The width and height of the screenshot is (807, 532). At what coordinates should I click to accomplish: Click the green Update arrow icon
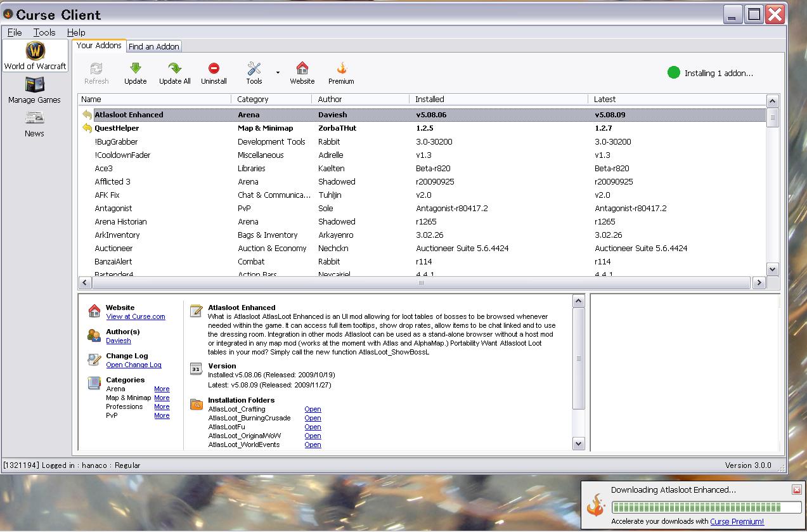135,68
